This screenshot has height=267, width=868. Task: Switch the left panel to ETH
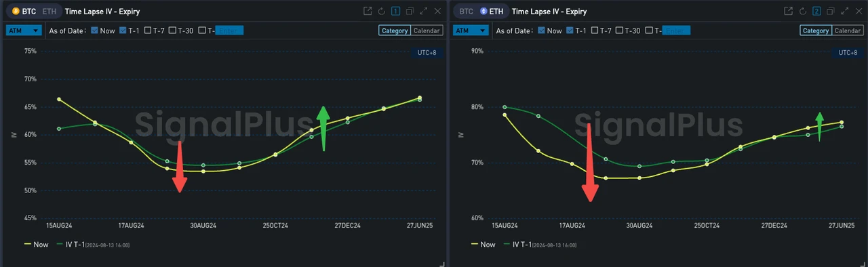pyautogui.click(x=50, y=12)
